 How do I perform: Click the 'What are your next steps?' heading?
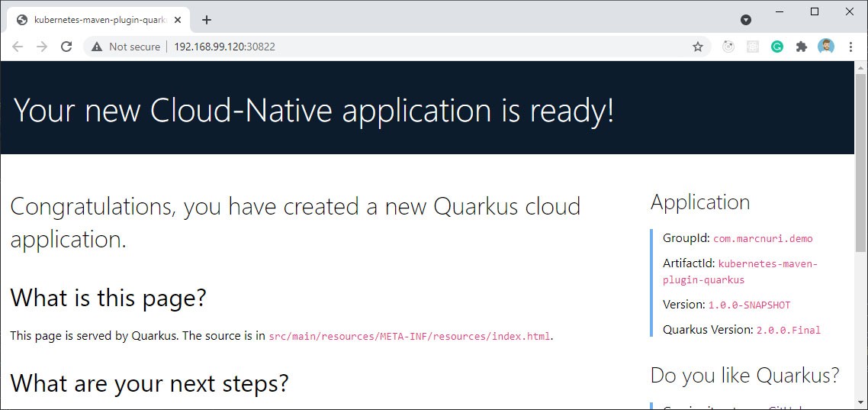coord(149,383)
